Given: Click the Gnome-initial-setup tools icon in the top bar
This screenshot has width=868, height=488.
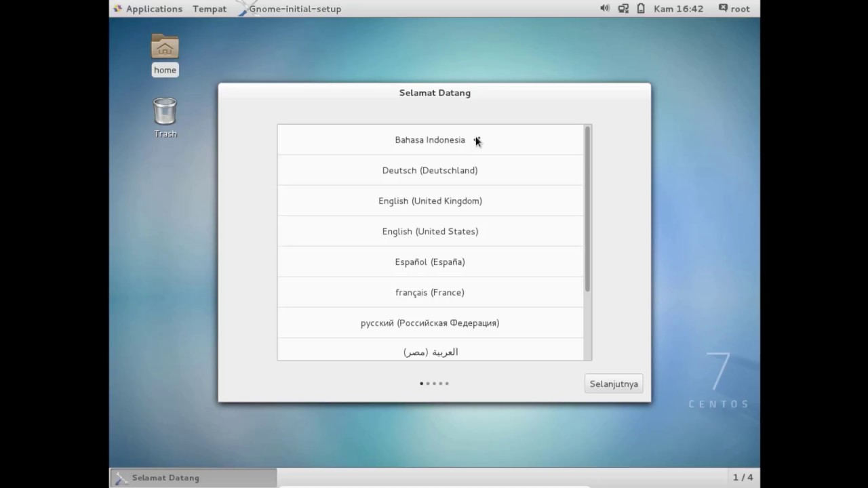Looking at the screenshot, I should point(242,8).
